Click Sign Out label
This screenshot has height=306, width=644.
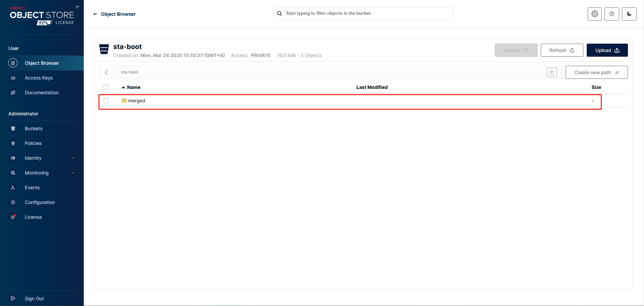click(34, 299)
